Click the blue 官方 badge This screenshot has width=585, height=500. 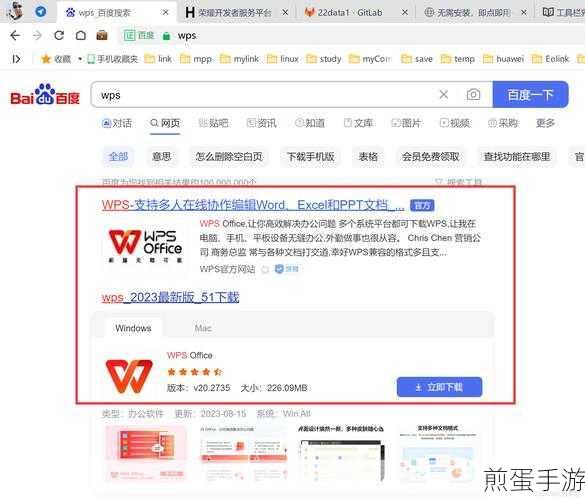[422, 206]
